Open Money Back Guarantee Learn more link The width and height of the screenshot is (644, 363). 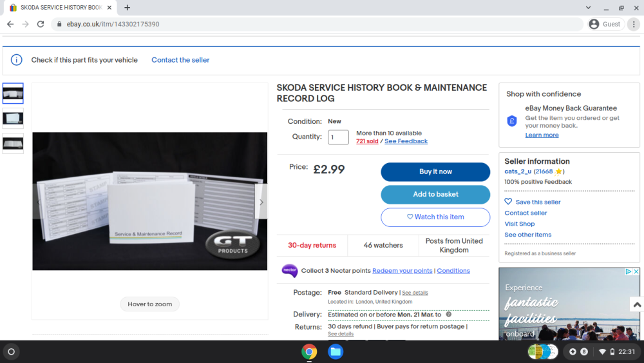(x=542, y=135)
